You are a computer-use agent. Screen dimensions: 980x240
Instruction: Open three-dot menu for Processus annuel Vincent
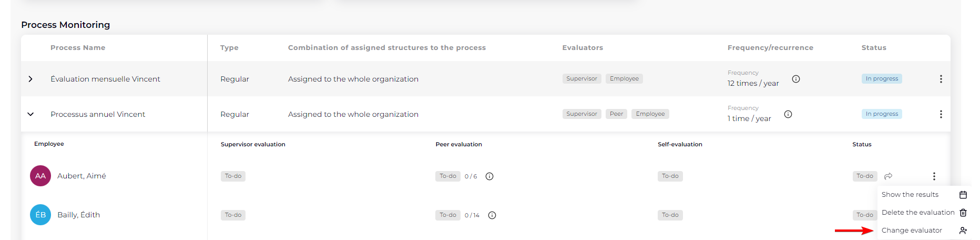941,114
